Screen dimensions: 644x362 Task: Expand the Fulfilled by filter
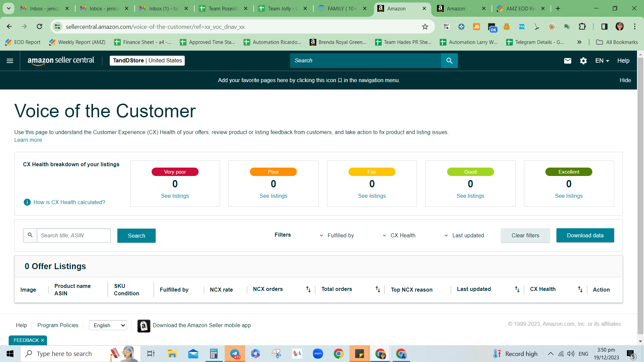pos(336,235)
